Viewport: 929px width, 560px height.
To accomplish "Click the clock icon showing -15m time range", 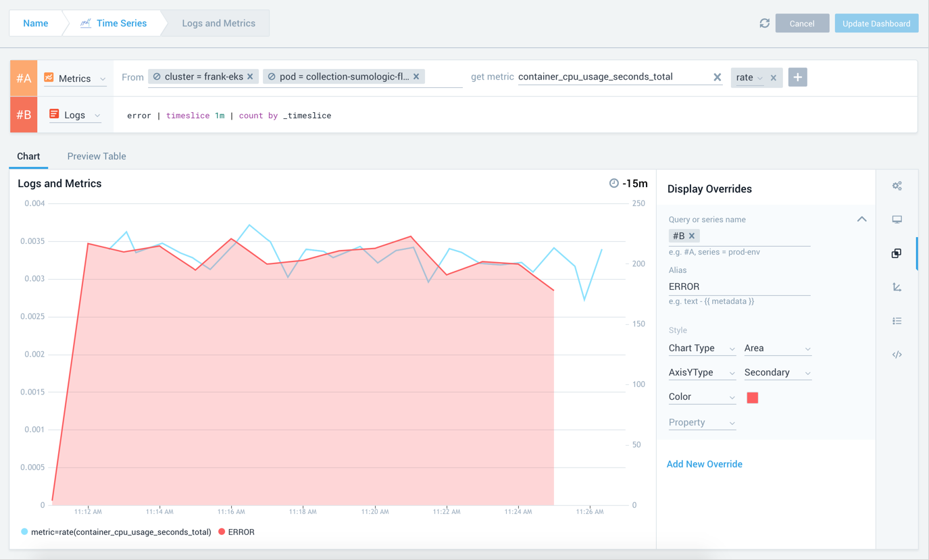I will tap(613, 182).
